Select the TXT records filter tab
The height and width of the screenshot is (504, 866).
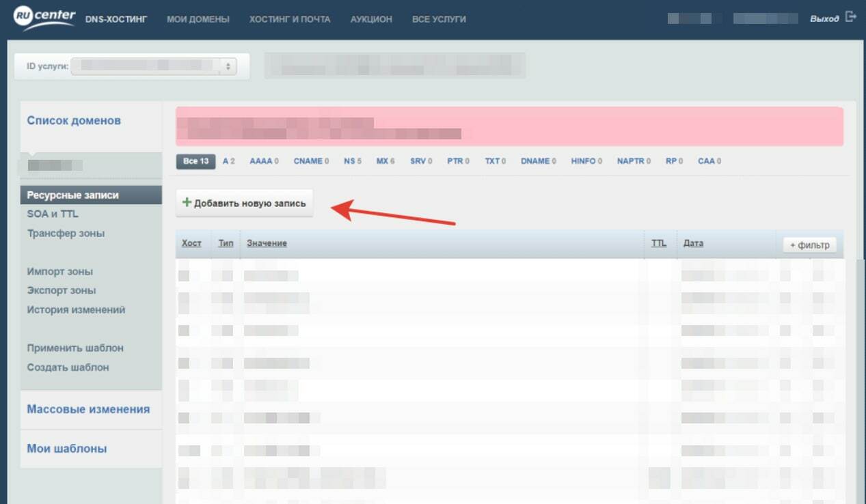coord(495,161)
